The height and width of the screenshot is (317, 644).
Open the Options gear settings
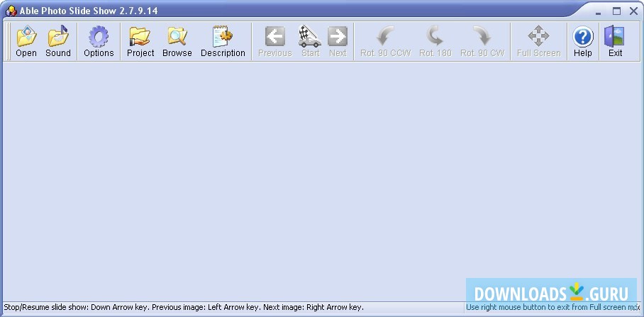[x=99, y=41]
